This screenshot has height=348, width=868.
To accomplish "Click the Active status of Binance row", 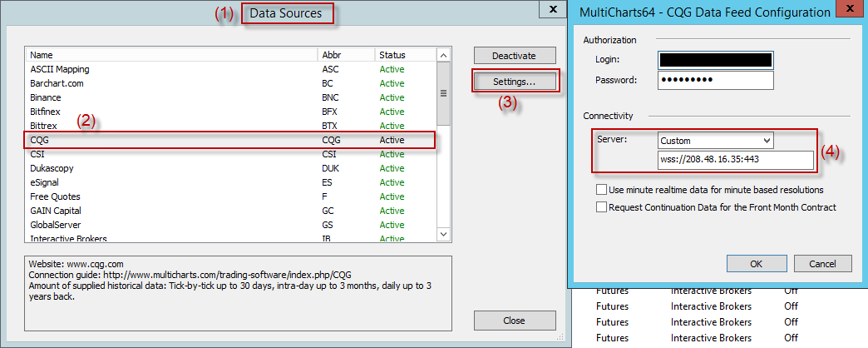I will coord(392,97).
